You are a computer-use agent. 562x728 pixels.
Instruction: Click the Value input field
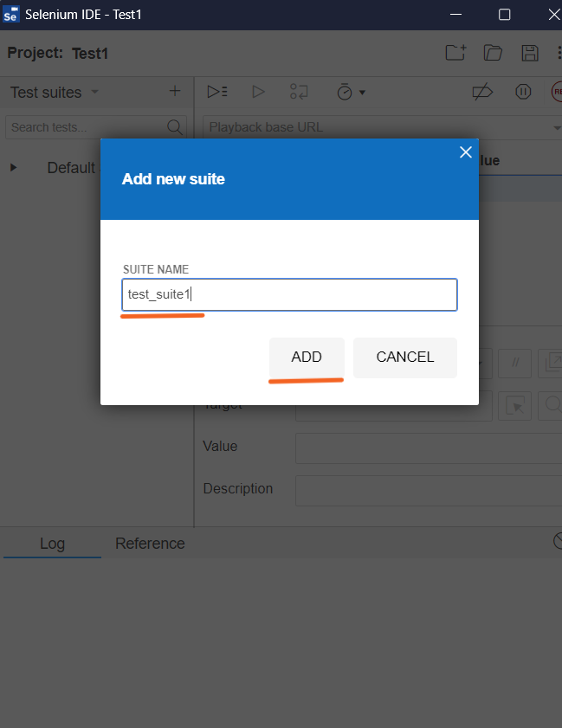click(429, 448)
